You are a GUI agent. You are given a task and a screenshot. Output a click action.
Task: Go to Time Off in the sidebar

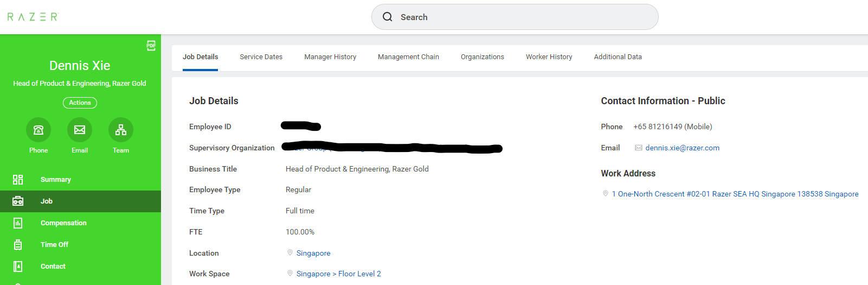pyautogui.click(x=54, y=245)
